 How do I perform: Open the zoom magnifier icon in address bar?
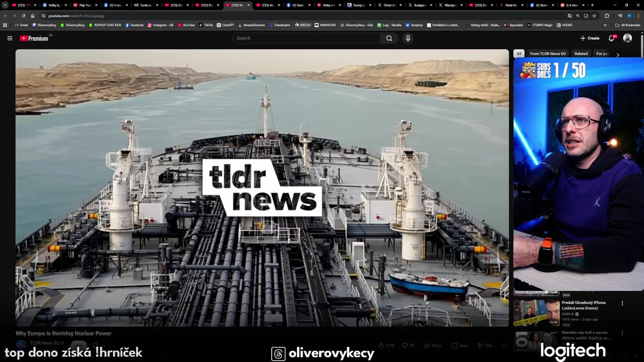pyautogui.click(x=578, y=16)
